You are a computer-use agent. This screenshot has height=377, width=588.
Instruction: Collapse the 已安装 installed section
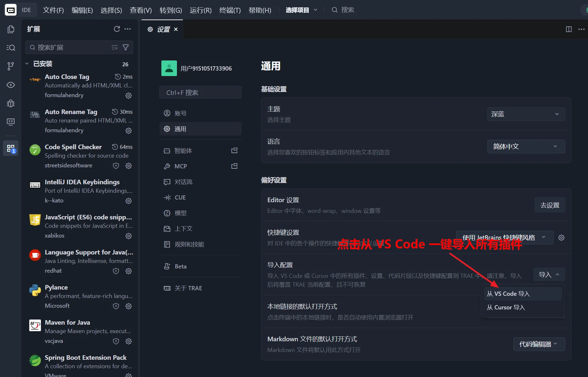27,64
